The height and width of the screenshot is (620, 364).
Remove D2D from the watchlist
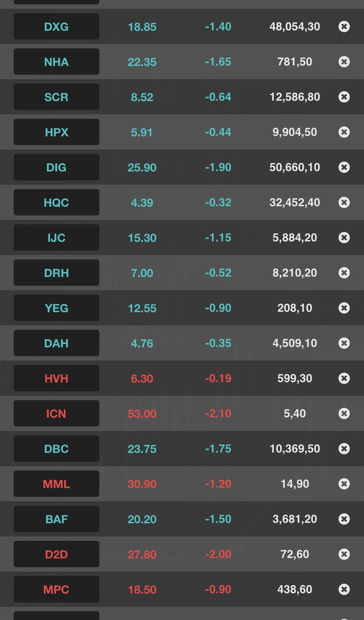pyautogui.click(x=344, y=554)
